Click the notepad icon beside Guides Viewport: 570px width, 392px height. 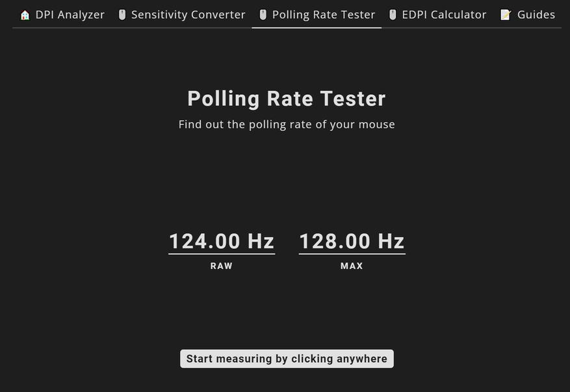click(506, 15)
